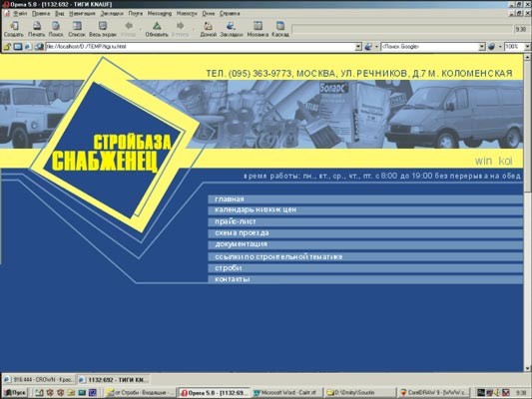
Task: Switch to Microsoft Word in the taskbar
Action: coord(286,393)
